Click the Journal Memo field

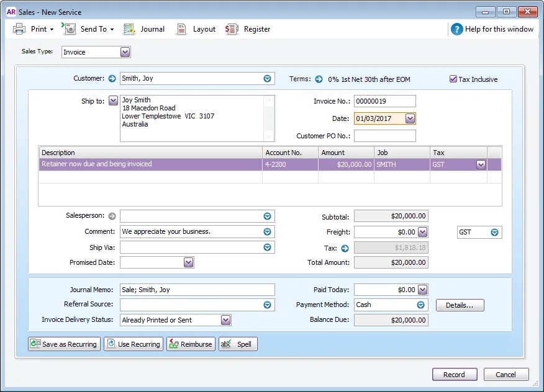click(197, 290)
